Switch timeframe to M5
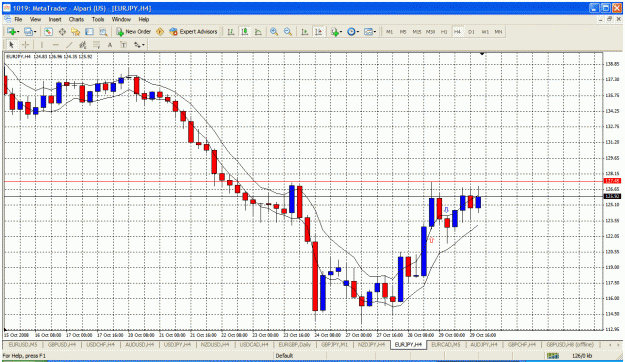The height and width of the screenshot is (362, 625). tap(403, 31)
